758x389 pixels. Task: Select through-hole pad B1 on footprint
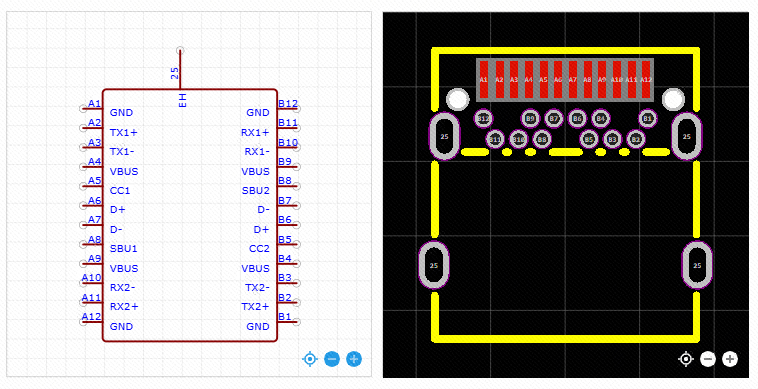[648, 118]
